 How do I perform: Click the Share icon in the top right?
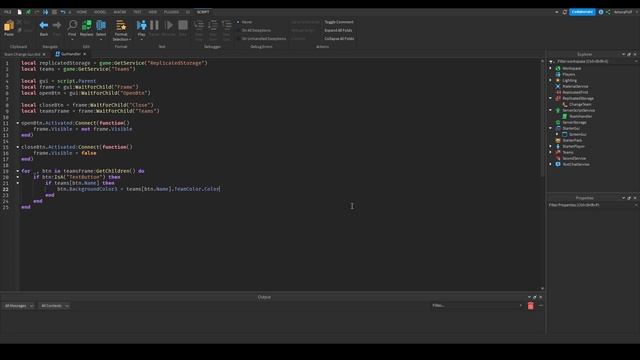click(608, 12)
